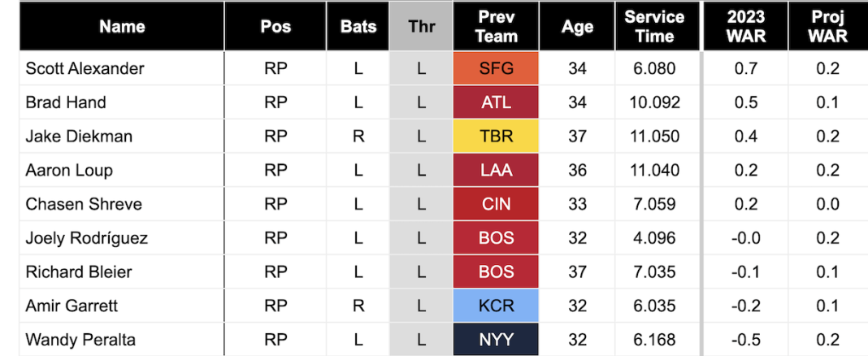The width and height of the screenshot is (868, 356).
Task: Click the light blue KCR team cell
Action: 497,306
